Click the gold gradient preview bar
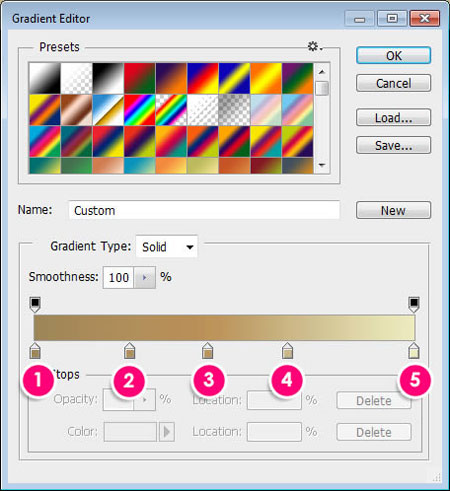 pyautogui.click(x=224, y=328)
